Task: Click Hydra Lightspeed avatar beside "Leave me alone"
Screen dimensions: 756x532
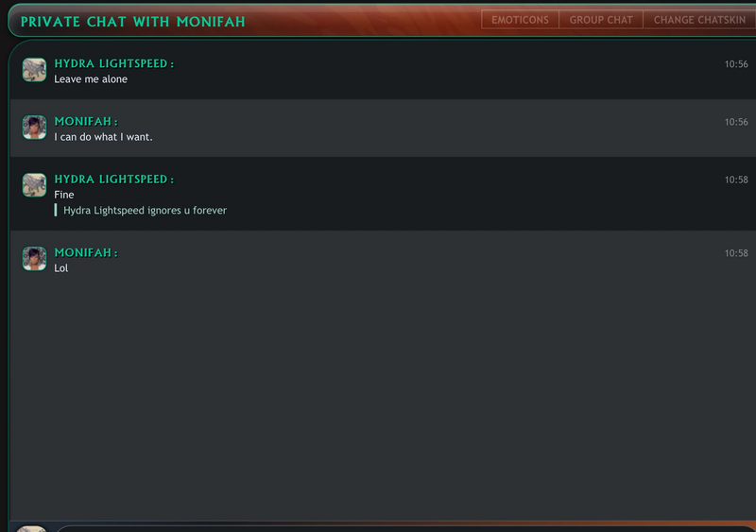Action: 34,70
